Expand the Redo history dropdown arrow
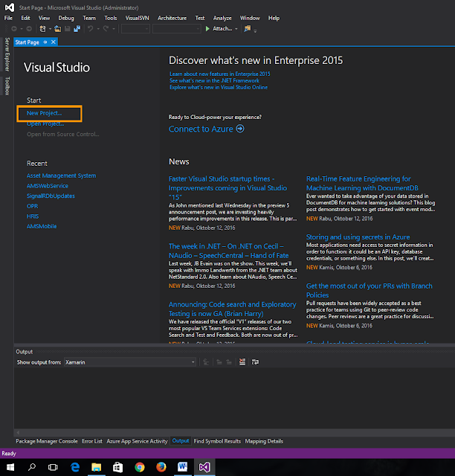Image resolution: width=455 pixels, height=476 pixels. click(114, 29)
